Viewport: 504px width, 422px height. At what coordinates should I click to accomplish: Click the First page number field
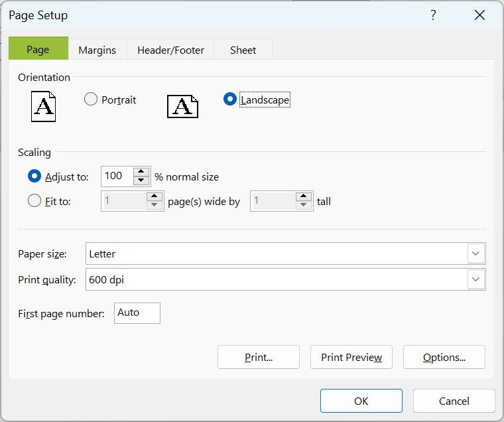(x=137, y=313)
